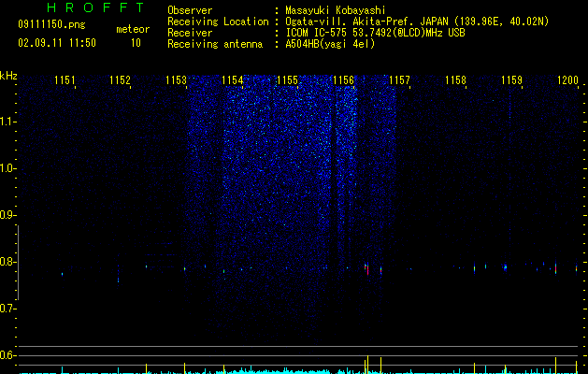Click the 1157 time marker
Screen dimensions: 588x374
(x=400, y=79)
